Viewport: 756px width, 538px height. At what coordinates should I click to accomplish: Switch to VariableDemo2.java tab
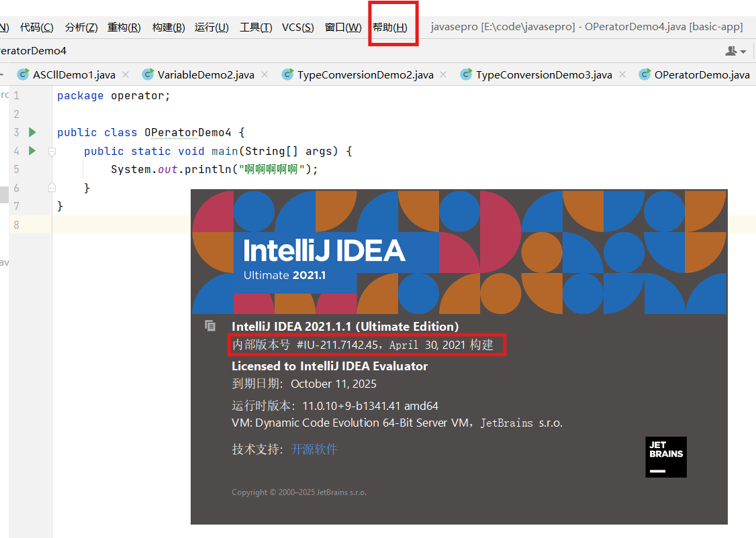tap(206, 74)
